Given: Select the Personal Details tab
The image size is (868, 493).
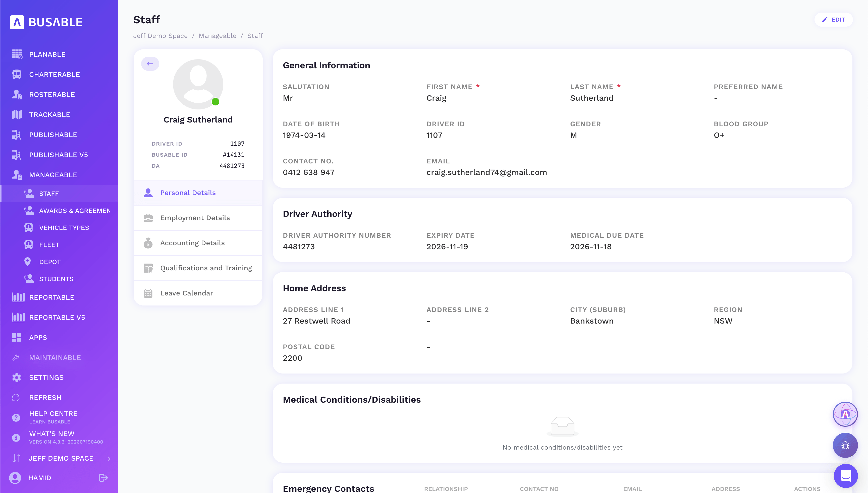Looking at the screenshot, I should click(x=198, y=193).
